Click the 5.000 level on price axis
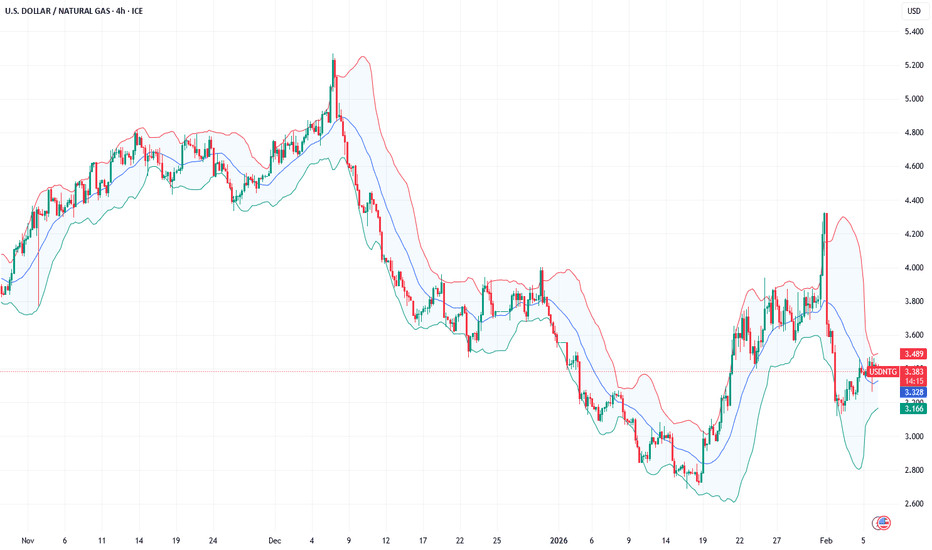 pyautogui.click(x=914, y=99)
